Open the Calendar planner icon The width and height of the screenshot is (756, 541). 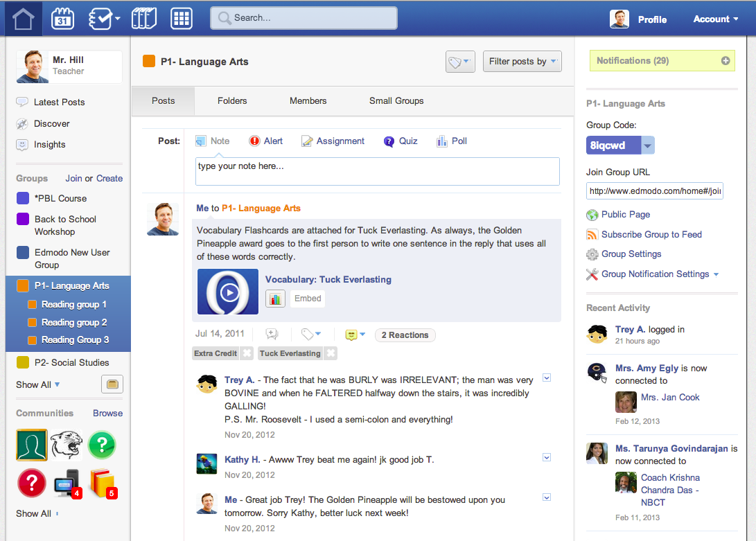63,19
